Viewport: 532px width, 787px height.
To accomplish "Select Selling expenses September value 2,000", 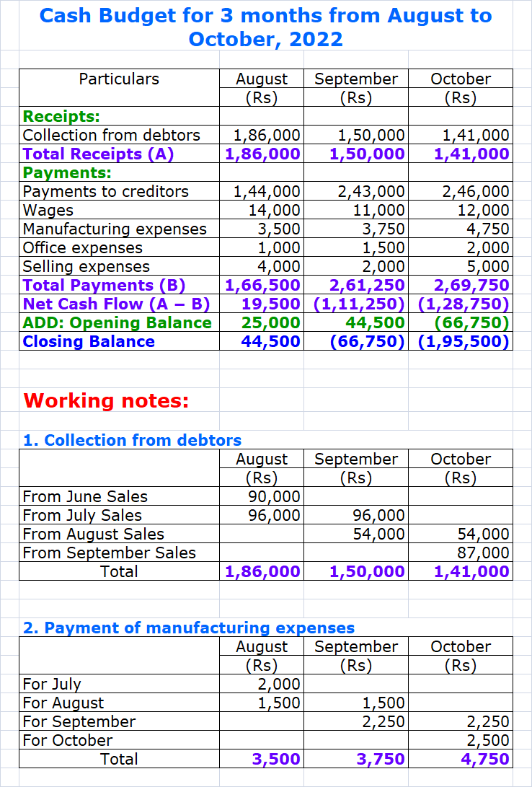I will point(384,266).
